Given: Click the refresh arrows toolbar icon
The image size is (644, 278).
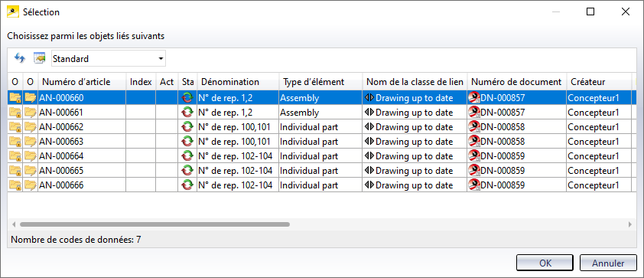Looking at the screenshot, I should tap(19, 58).
